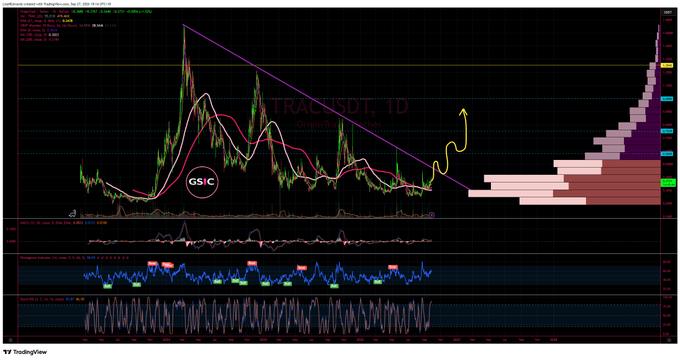Select the Stoch RSI indicator legend
Screen dimensions: 680x360
52,299
